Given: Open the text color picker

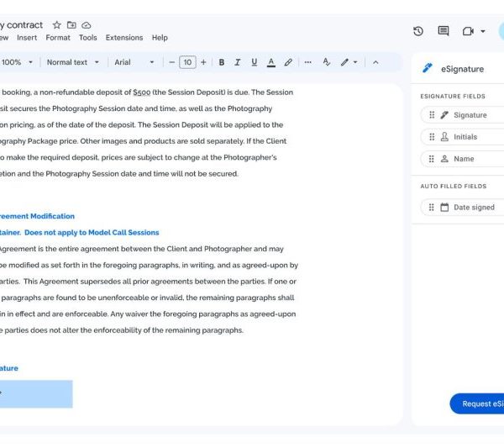Looking at the screenshot, I should (x=271, y=62).
